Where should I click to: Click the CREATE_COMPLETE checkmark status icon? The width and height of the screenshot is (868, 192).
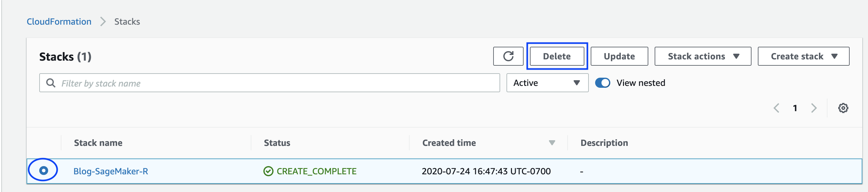(268, 171)
